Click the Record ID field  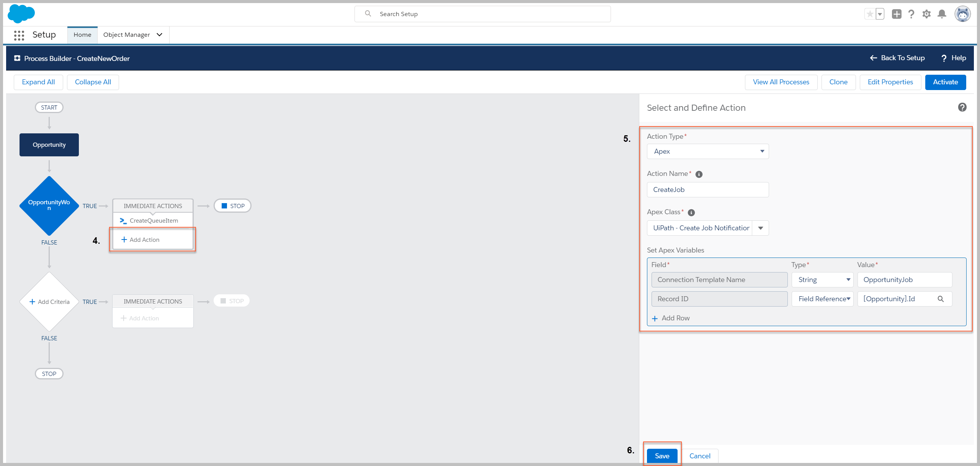point(719,299)
